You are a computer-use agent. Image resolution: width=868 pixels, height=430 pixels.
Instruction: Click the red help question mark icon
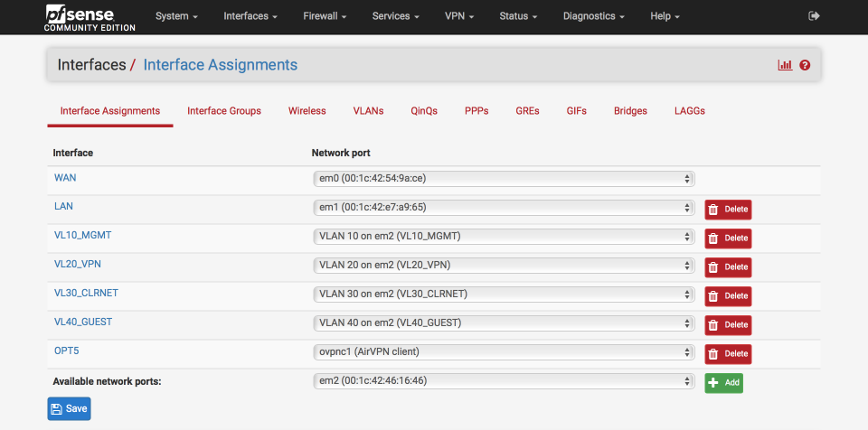coord(805,65)
